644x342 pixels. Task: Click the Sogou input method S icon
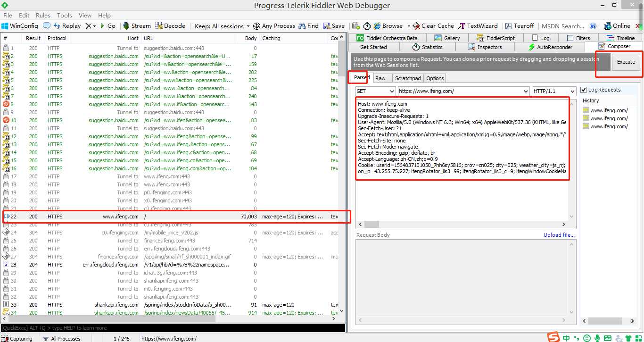click(553, 338)
